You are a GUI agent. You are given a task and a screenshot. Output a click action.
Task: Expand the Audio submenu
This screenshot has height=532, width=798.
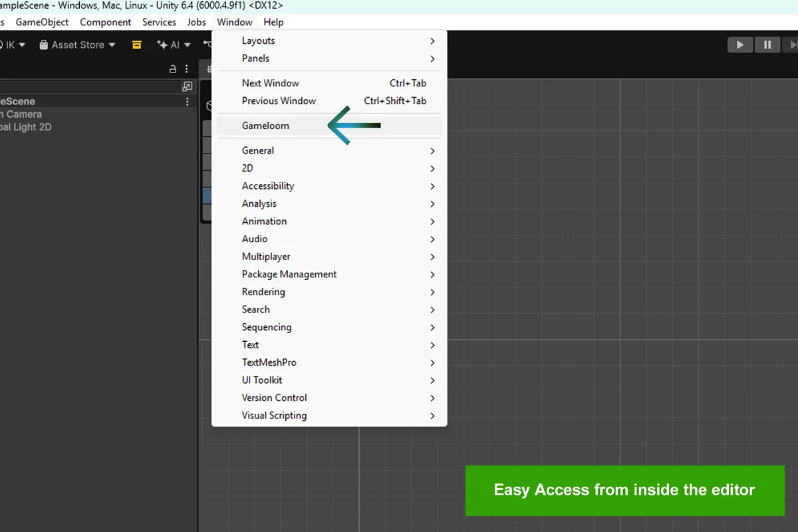pos(329,239)
